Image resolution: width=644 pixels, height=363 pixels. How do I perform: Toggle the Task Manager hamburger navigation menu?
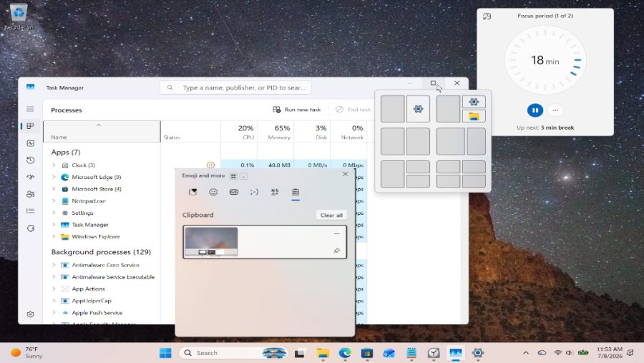tap(30, 109)
